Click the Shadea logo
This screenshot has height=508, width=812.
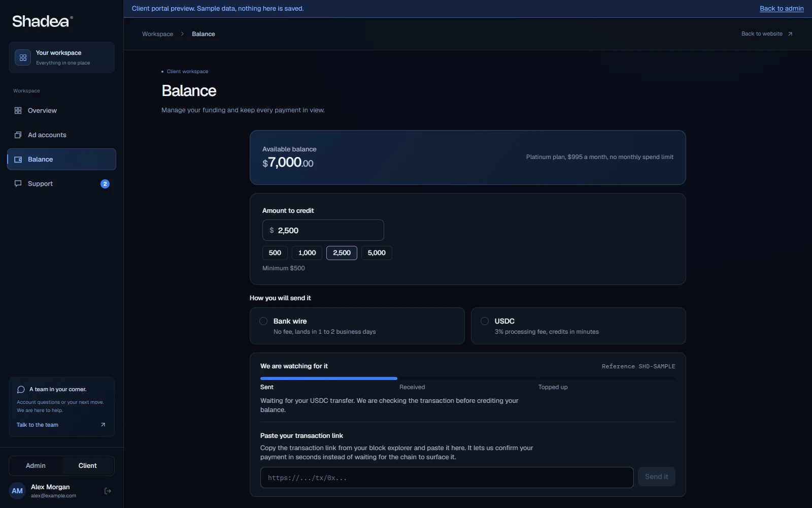(x=43, y=21)
